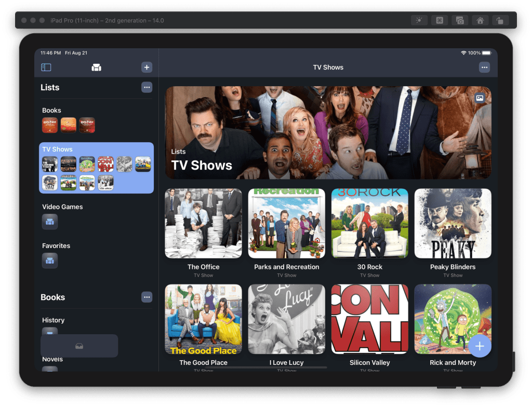
Task: Open the Video Games list
Action: coord(62,207)
